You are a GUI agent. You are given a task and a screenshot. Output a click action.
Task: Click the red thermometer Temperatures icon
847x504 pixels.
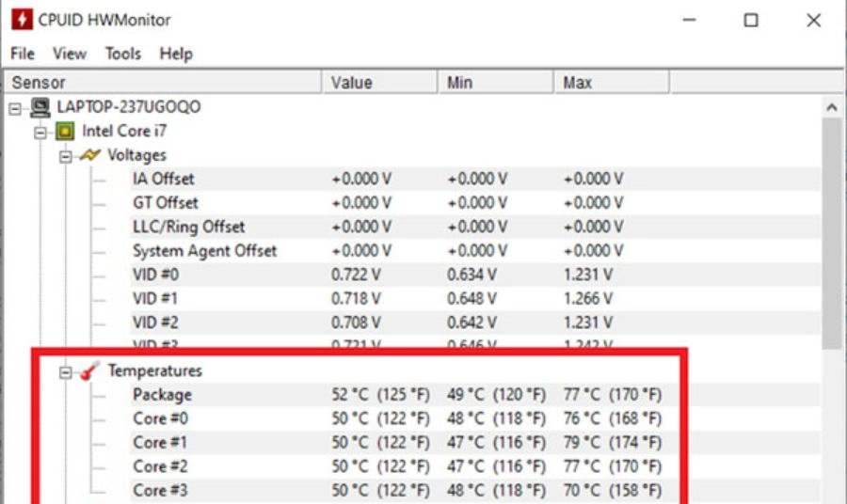[x=89, y=370]
